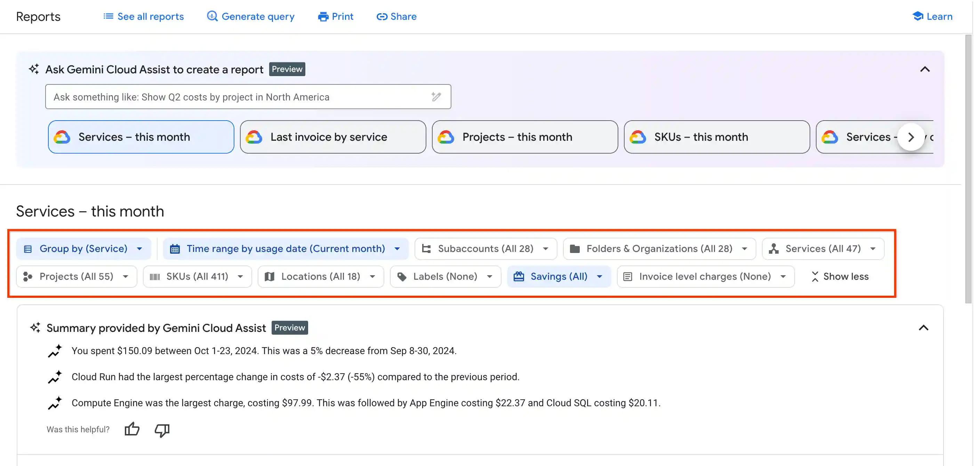Image resolution: width=980 pixels, height=466 pixels.
Task: Collapse the Gemini Cloud Assist summary section
Action: point(924,328)
